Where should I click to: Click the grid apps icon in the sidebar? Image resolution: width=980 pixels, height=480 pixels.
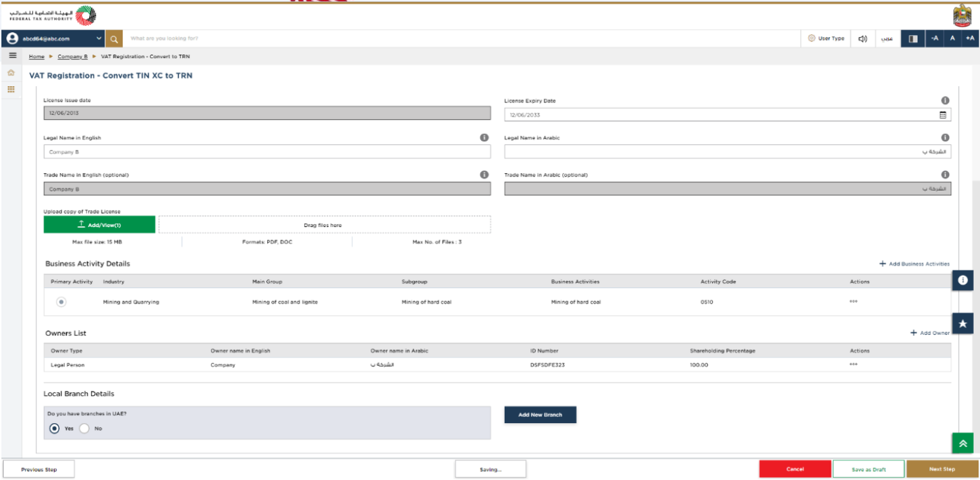pos(11,89)
